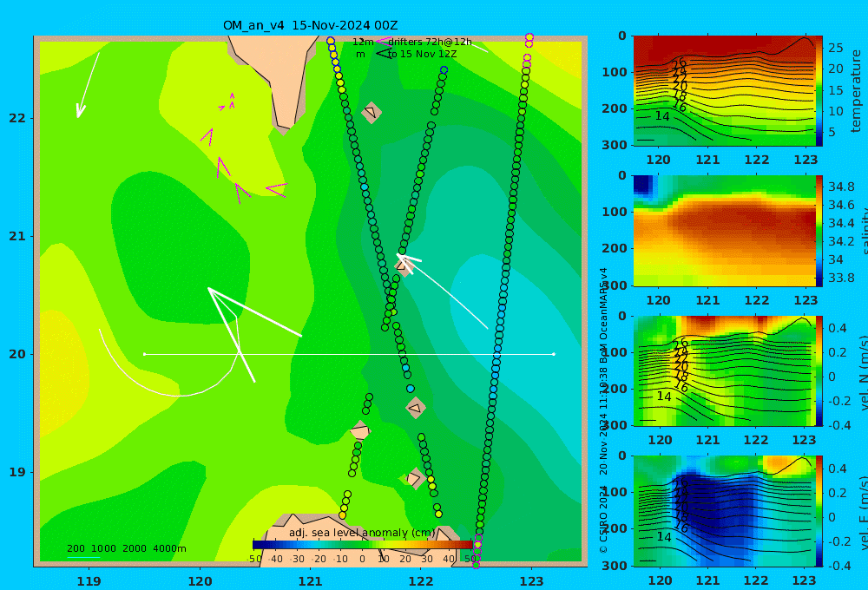Screen dimensions: 868x590
Task: Click the legend text 'drifters 72h@12h'
Action: pos(431,42)
